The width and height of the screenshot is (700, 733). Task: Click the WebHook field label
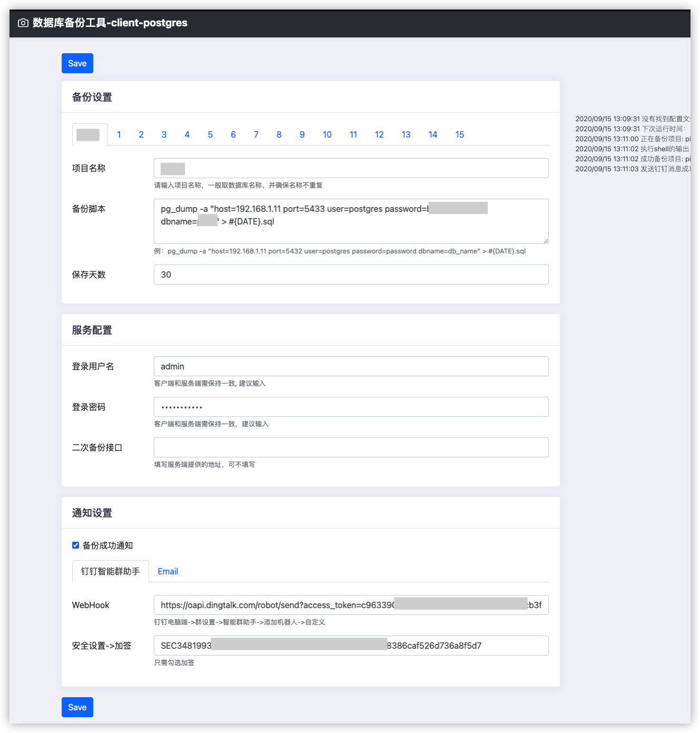coord(91,605)
